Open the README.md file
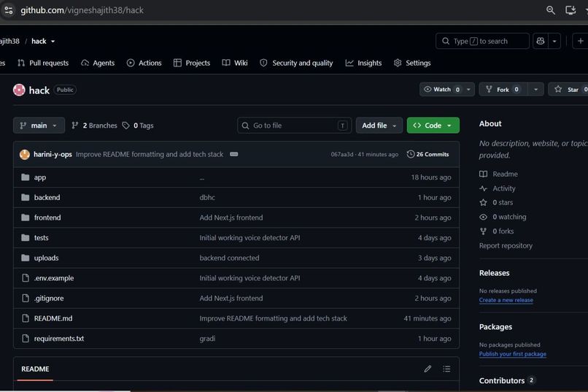 (x=53, y=318)
